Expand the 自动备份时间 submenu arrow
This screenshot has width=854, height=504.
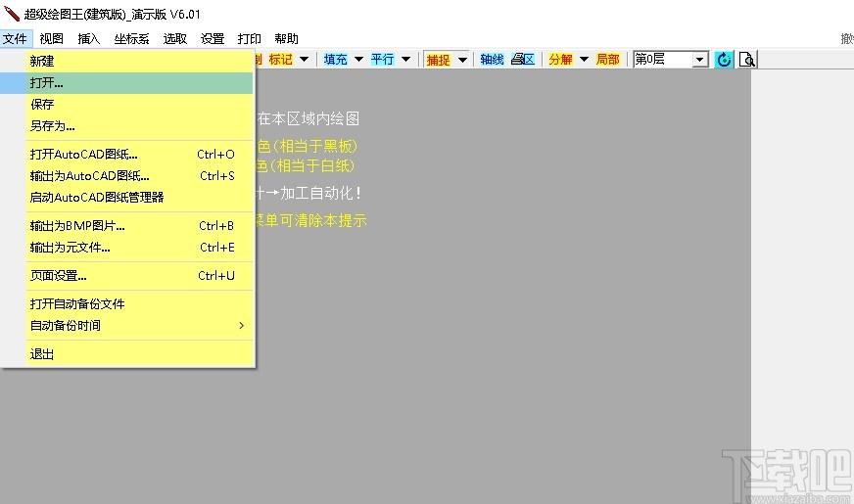click(x=241, y=326)
